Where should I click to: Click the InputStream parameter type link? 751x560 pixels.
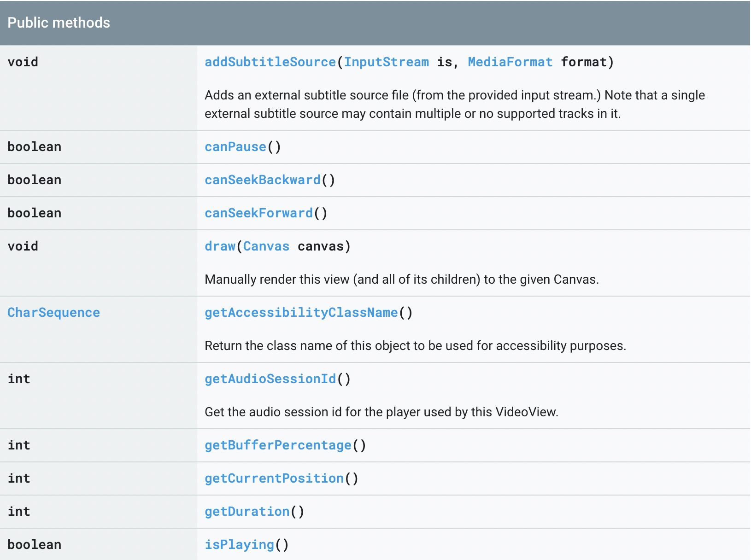386,62
